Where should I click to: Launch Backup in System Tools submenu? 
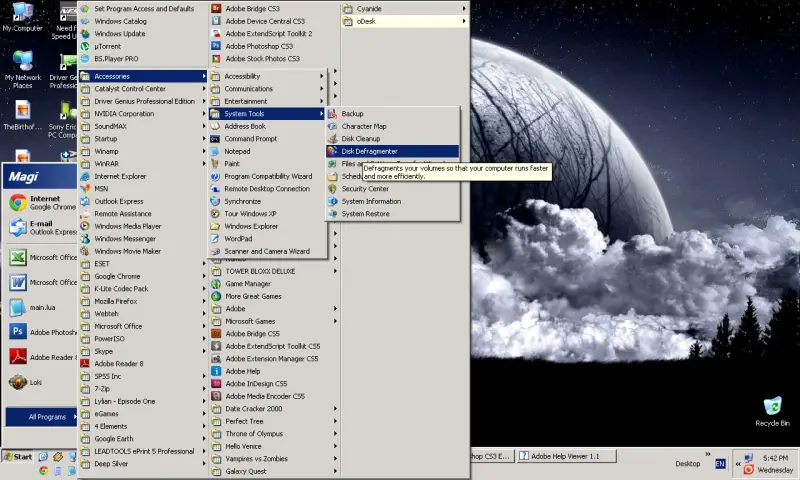pyautogui.click(x=392, y=114)
